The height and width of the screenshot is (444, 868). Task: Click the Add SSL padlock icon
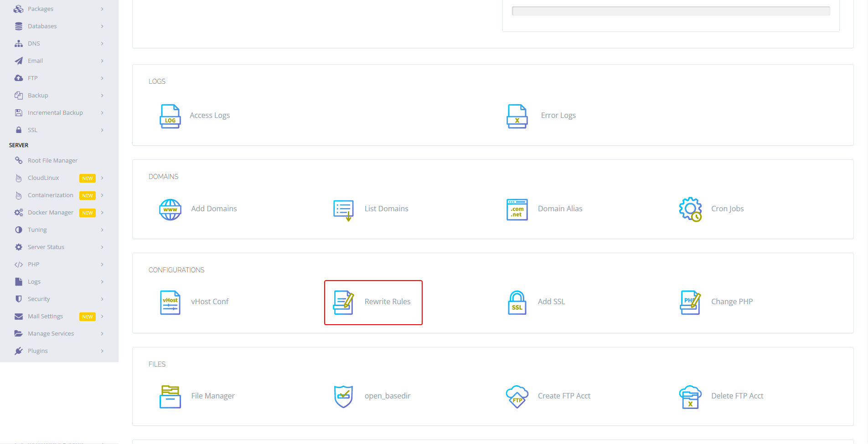coord(517,302)
